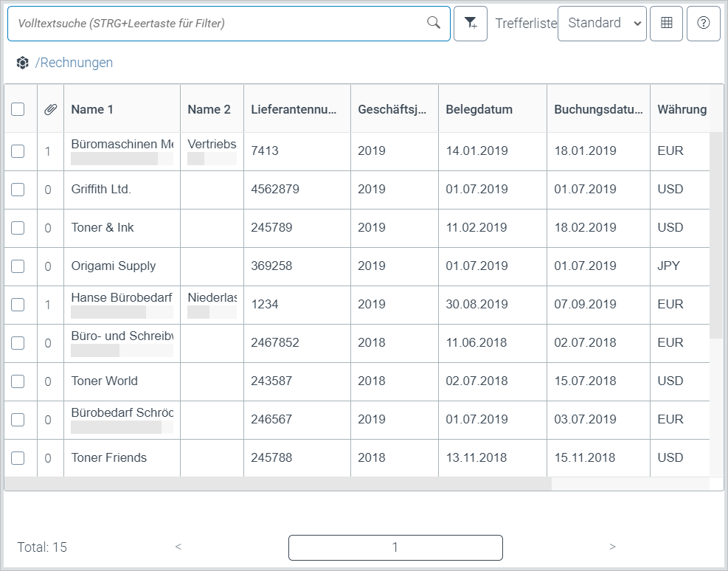Go to next page arrow

coord(612,547)
